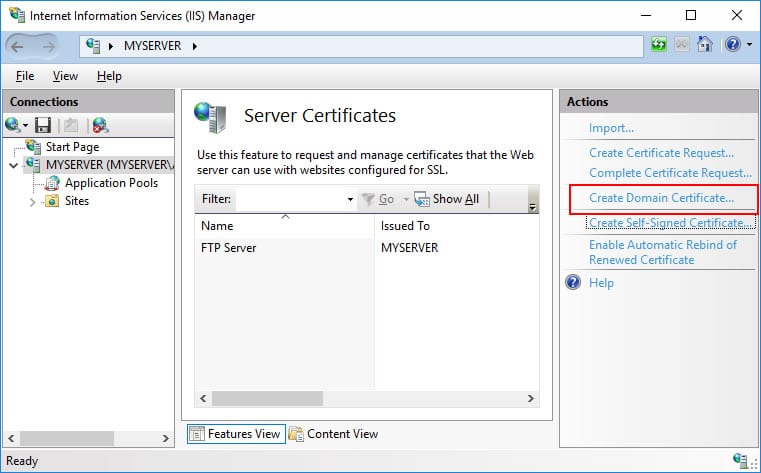Minimize the IIS Manager window
This screenshot has width=761, height=473.
coord(645,16)
